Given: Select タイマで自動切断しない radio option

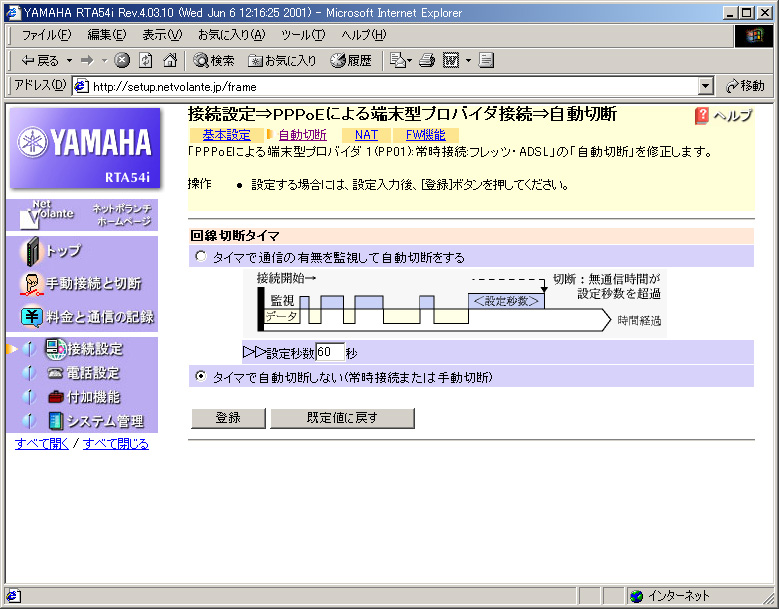Looking at the screenshot, I should [x=201, y=377].
